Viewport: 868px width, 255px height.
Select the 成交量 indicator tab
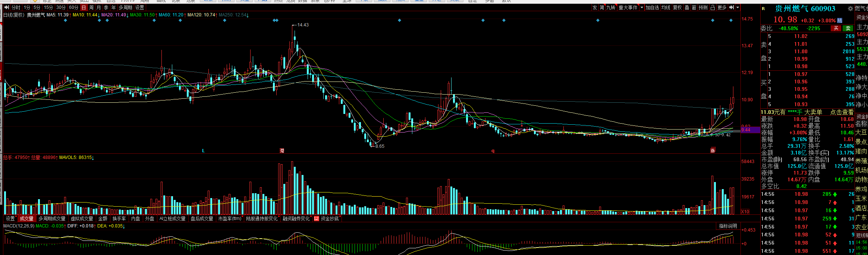tap(26, 219)
